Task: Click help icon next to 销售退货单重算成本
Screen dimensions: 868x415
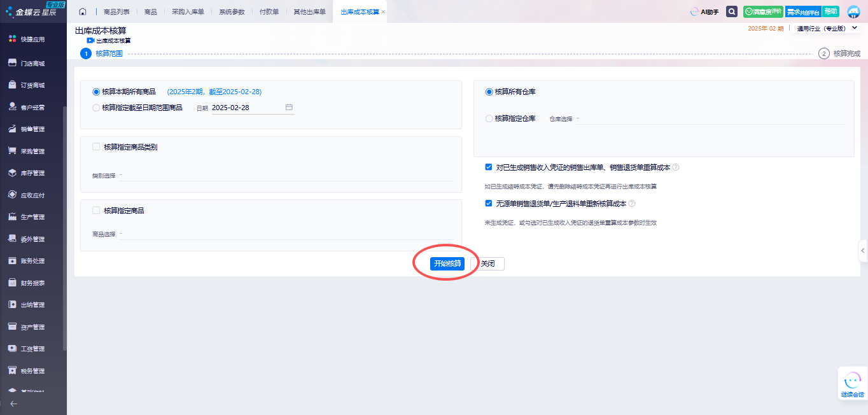Action: tap(676, 167)
